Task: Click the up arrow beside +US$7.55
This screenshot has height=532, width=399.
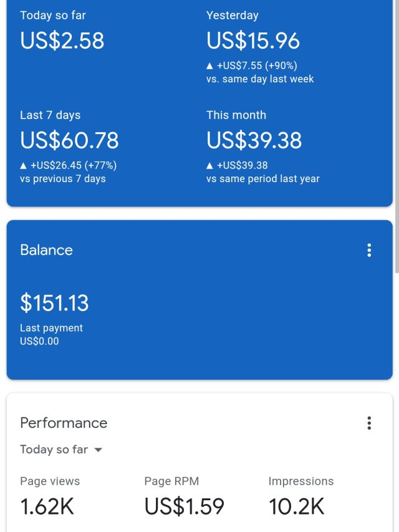Action: [210, 66]
